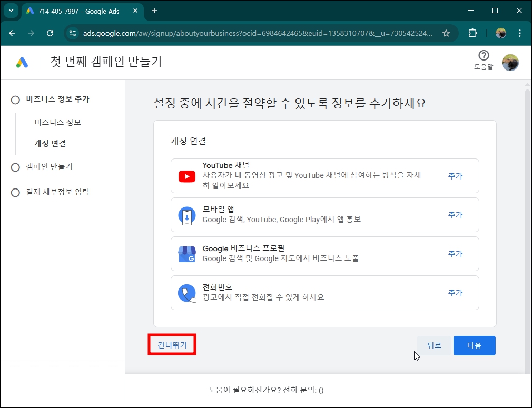Screen dimensions: 532x408
Task: Click the 전화번호 speech bubble icon
Action: tap(186, 292)
